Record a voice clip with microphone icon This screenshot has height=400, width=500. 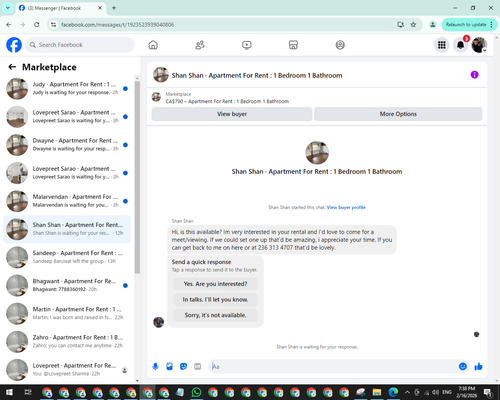click(x=155, y=367)
